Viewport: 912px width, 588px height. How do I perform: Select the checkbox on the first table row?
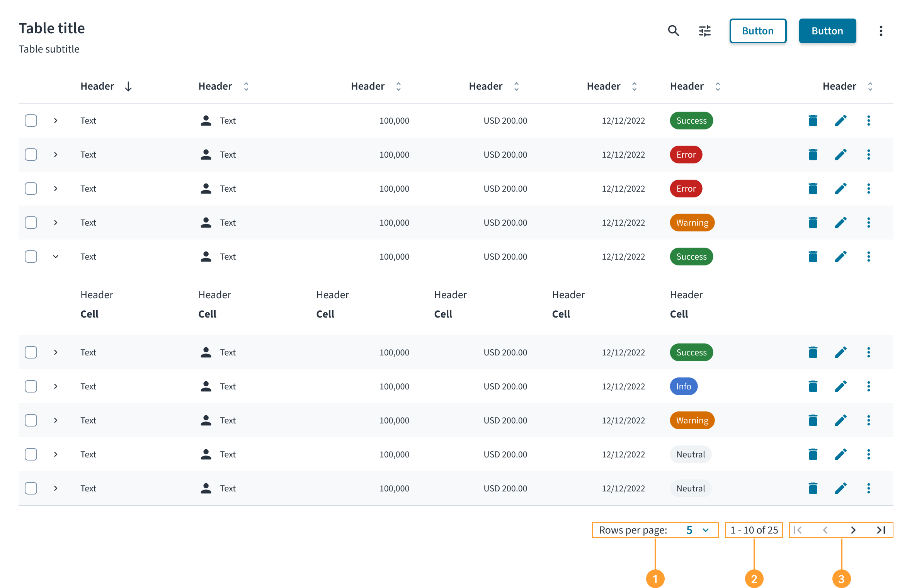pyautogui.click(x=31, y=121)
